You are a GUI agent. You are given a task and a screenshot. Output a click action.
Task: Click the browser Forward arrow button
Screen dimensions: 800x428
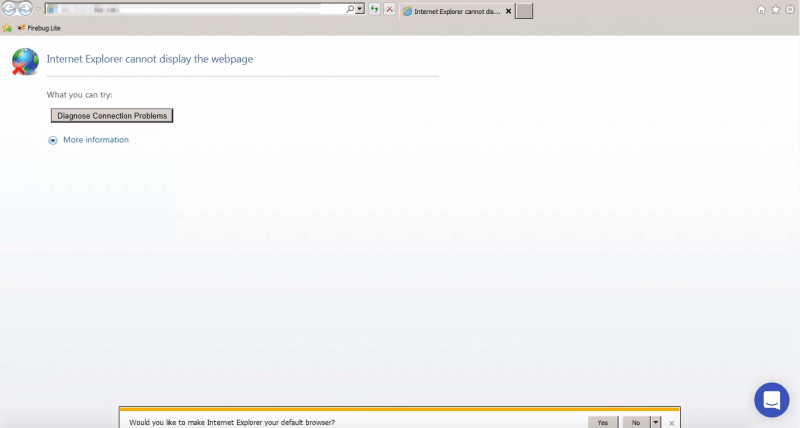tap(26, 9)
